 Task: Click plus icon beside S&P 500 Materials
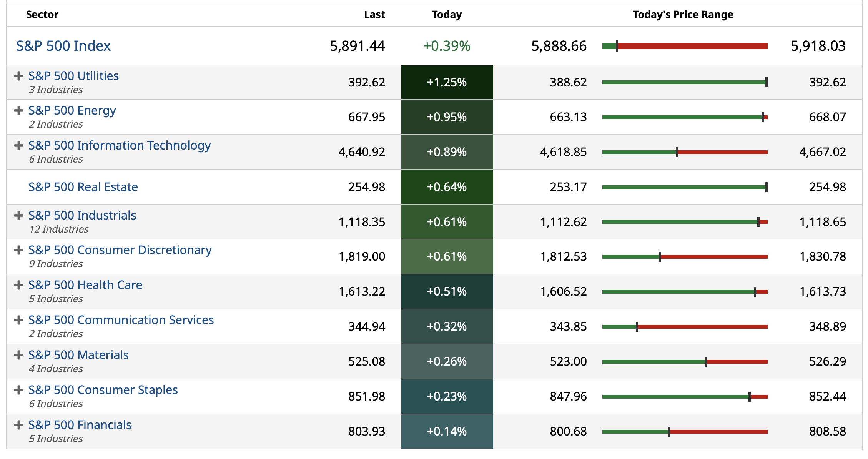tap(18, 355)
